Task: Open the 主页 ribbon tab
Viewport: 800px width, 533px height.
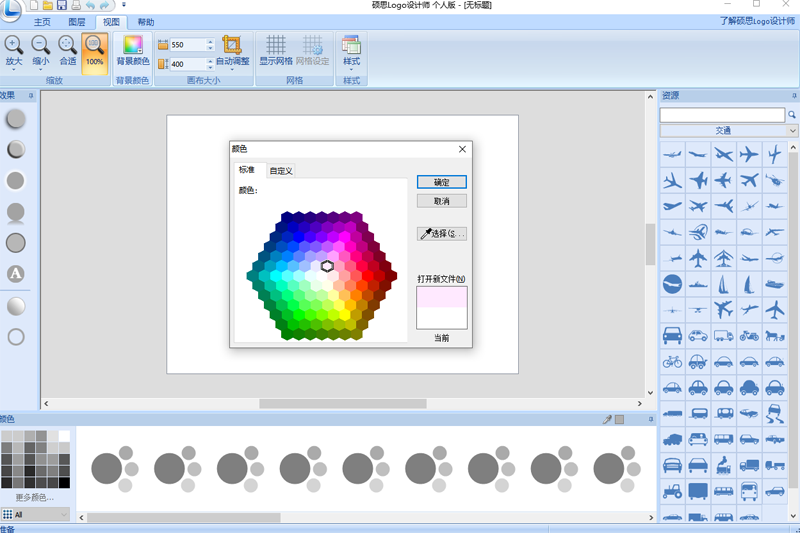Action: 42,21
